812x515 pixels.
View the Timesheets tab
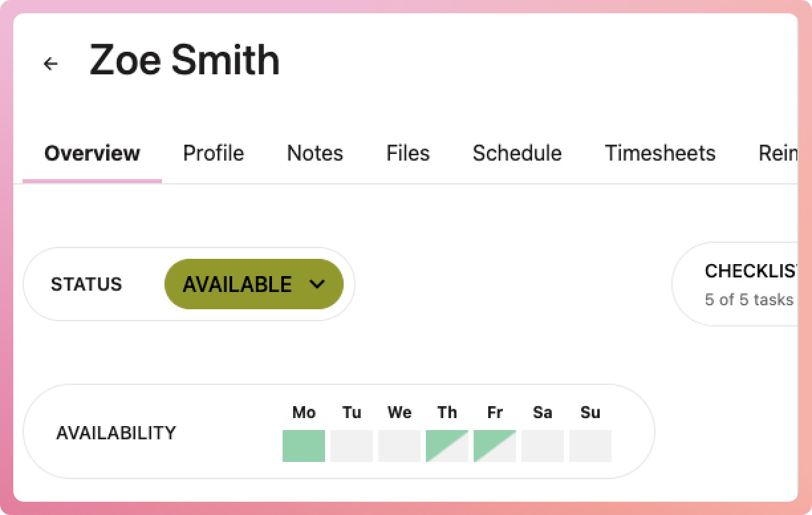660,153
